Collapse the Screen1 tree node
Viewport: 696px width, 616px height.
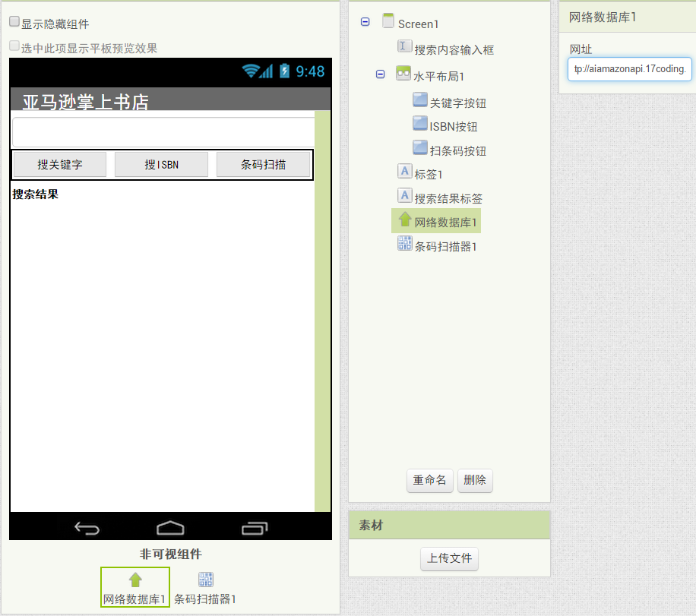[x=365, y=22]
